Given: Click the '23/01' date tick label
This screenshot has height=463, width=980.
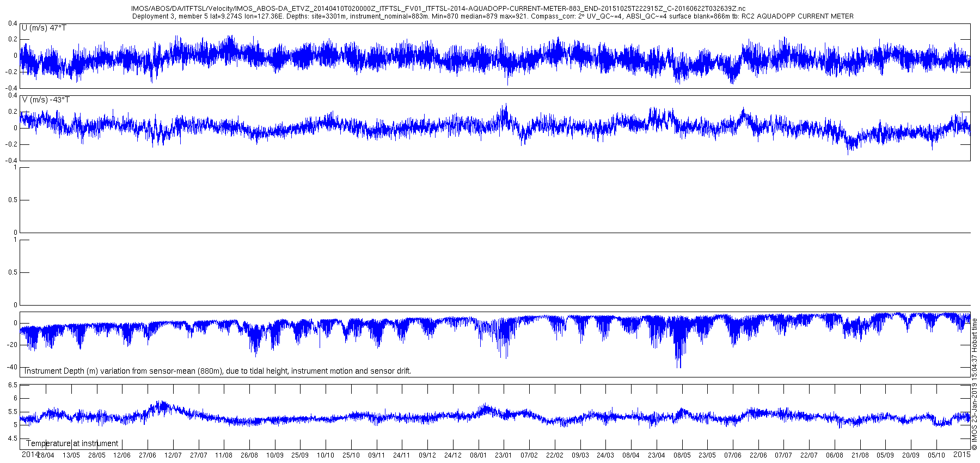Looking at the screenshot, I should [x=504, y=455].
